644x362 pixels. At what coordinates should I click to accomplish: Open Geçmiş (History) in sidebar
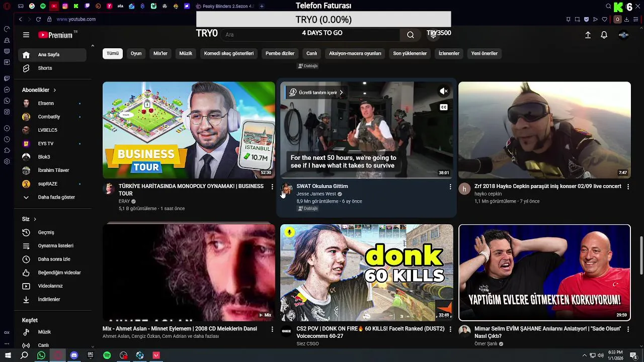click(52, 232)
